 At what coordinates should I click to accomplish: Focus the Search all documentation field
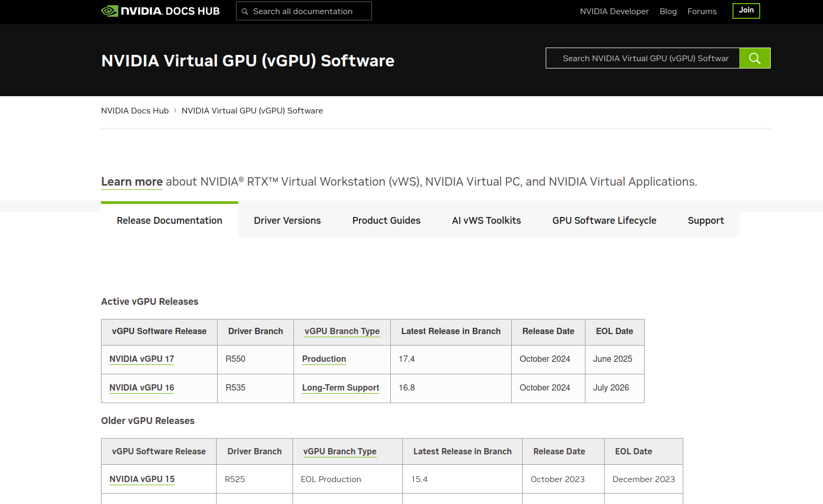click(x=303, y=11)
